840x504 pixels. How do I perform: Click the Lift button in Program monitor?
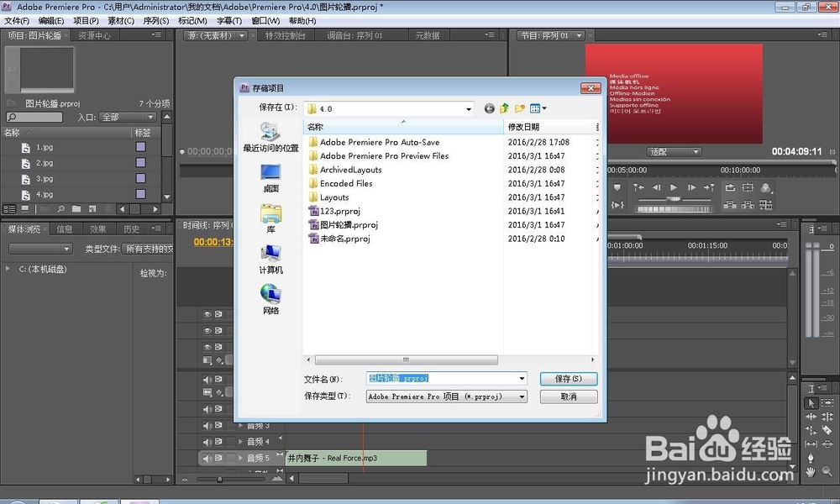point(730,205)
